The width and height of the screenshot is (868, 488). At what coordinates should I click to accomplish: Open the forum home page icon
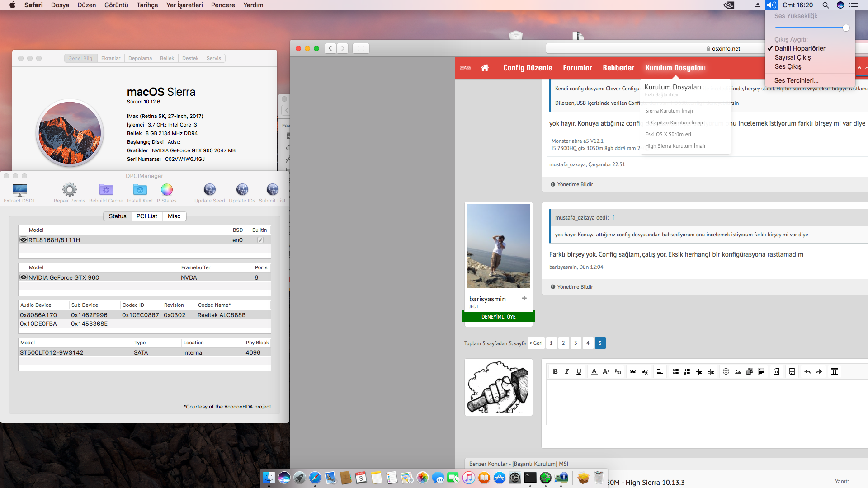(x=485, y=68)
